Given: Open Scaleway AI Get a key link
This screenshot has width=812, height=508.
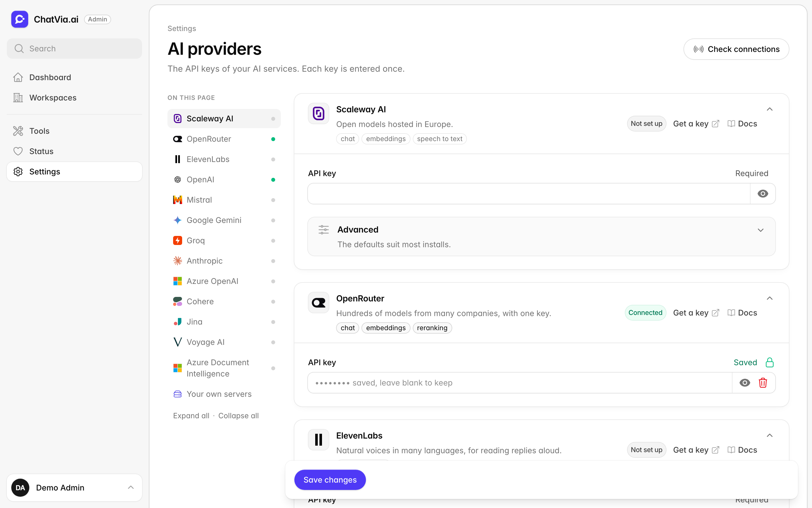Looking at the screenshot, I should [x=696, y=124].
